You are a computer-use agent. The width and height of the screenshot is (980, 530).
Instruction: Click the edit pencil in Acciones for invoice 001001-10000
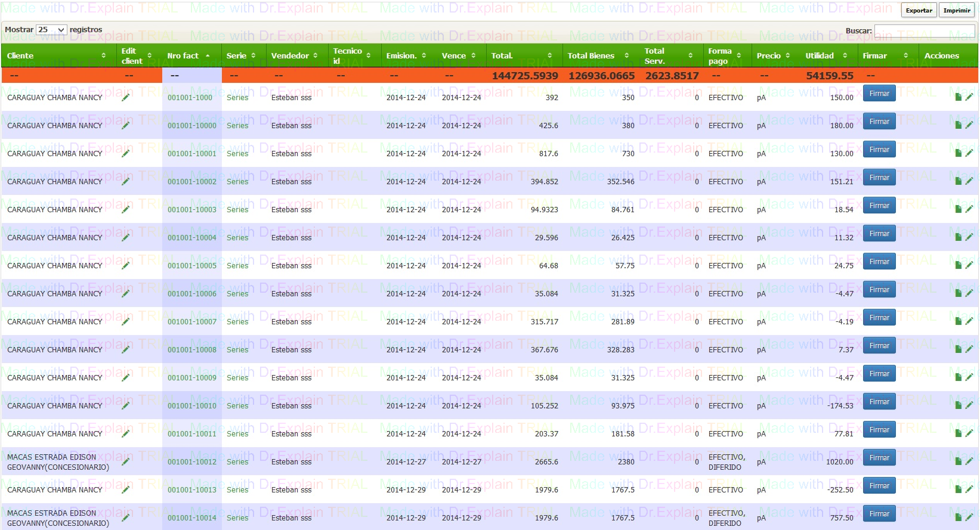click(x=969, y=125)
